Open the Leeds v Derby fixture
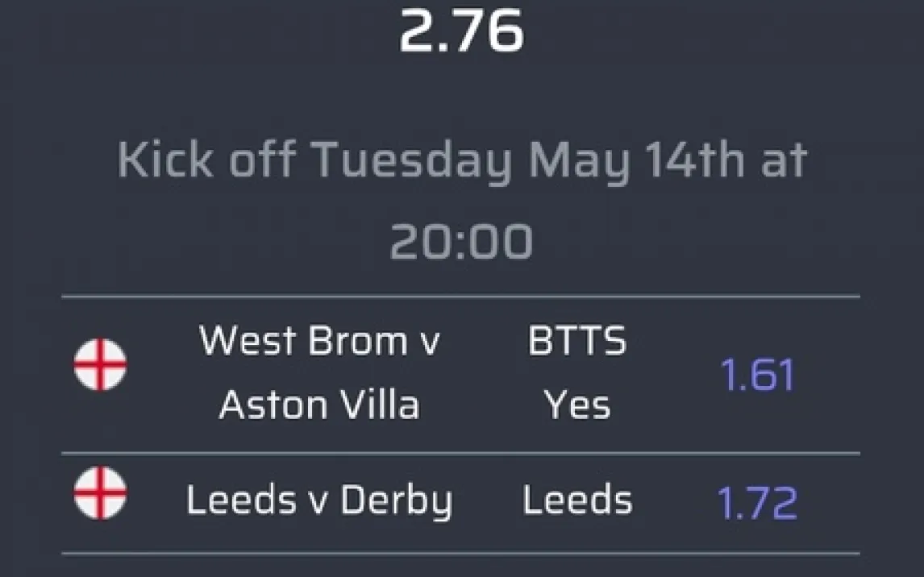 pyautogui.click(x=319, y=500)
